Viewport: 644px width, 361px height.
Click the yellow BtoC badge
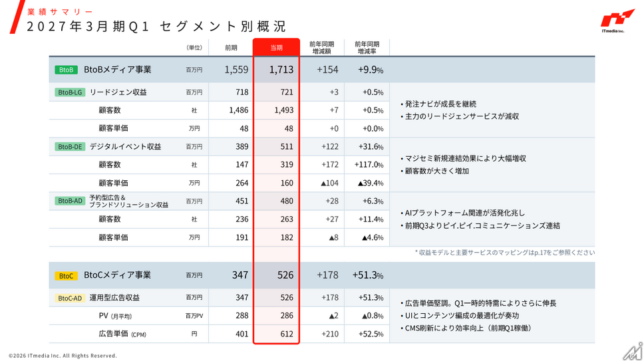click(x=66, y=276)
